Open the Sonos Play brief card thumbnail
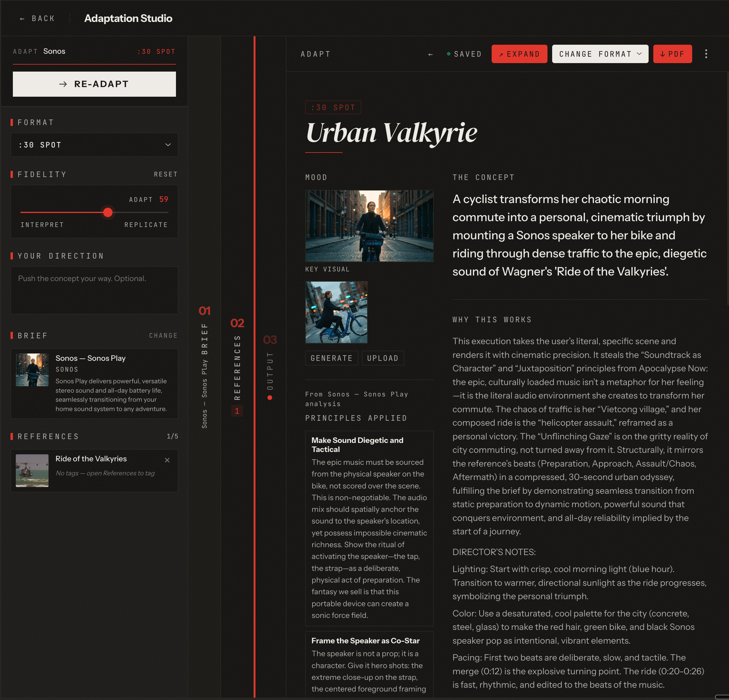 click(32, 370)
